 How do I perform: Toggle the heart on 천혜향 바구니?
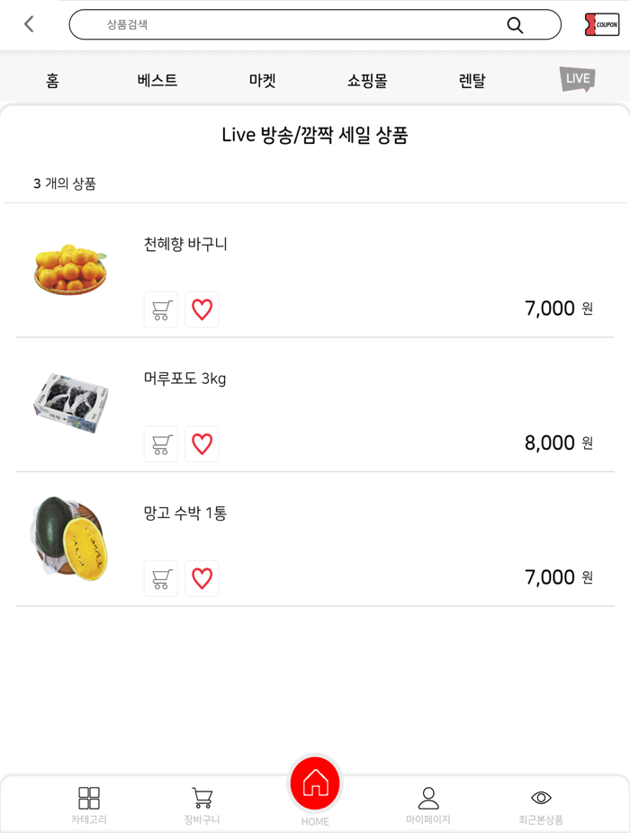tap(202, 309)
